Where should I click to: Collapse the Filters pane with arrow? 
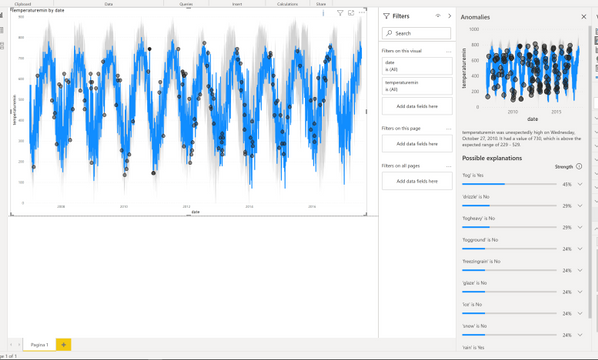(449, 16)
